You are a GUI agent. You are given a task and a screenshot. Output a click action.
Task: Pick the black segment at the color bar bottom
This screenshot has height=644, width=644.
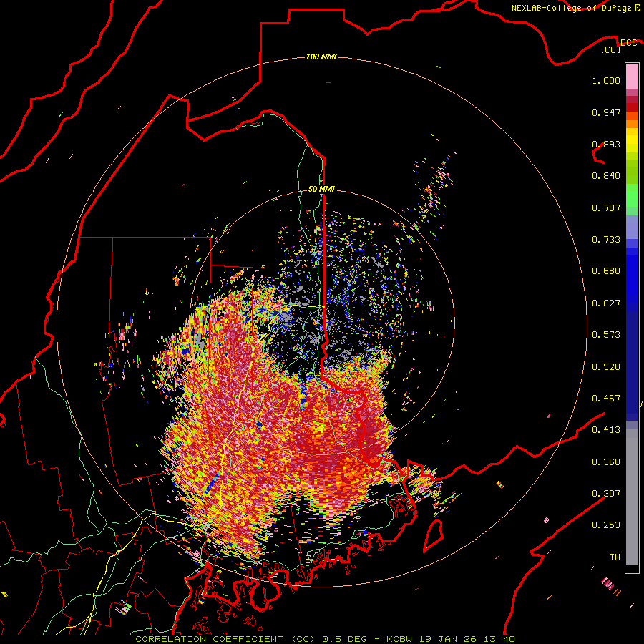point(632,569)
